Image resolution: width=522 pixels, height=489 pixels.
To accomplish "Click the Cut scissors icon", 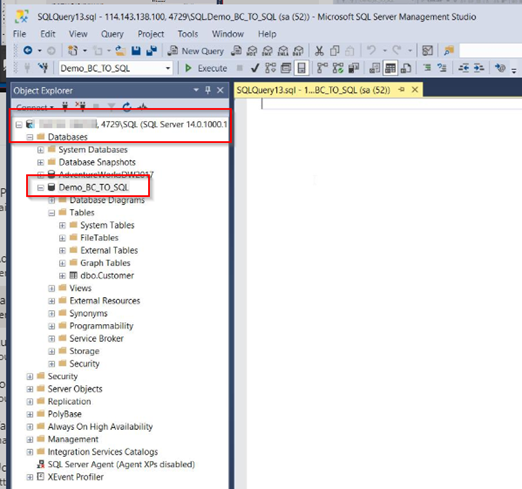I will 319,51.
